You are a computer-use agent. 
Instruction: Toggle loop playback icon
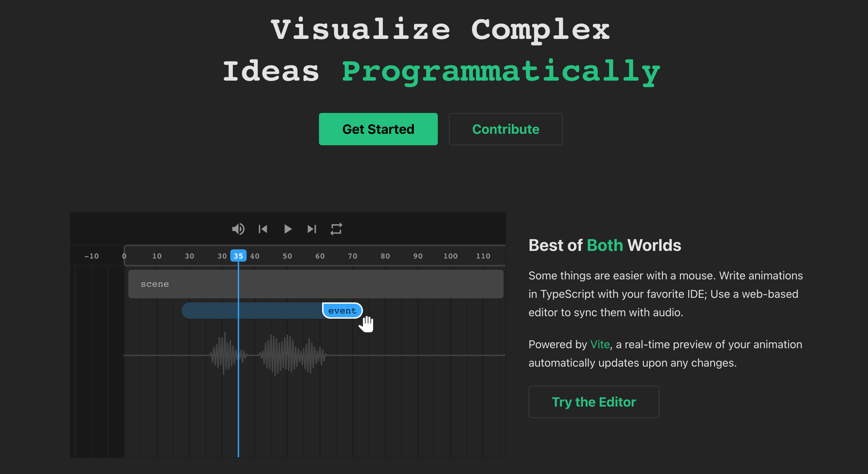(x=336, y=229)
